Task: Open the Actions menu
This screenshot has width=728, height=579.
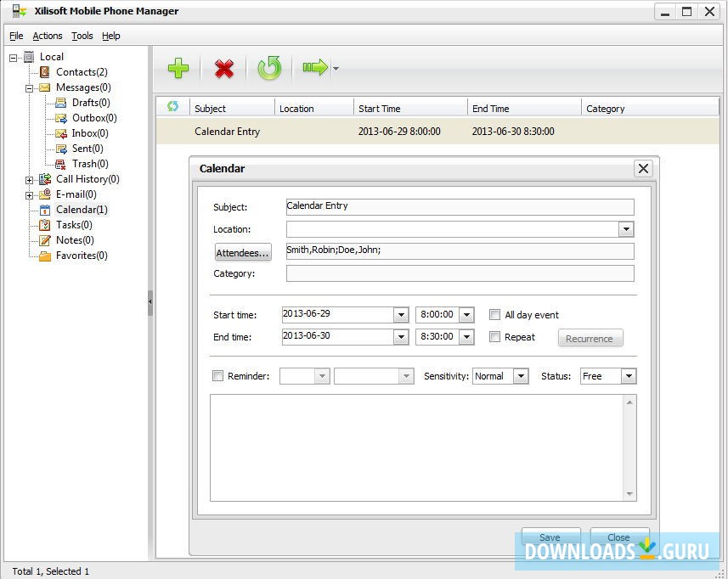Action: [x=48, y=36]
